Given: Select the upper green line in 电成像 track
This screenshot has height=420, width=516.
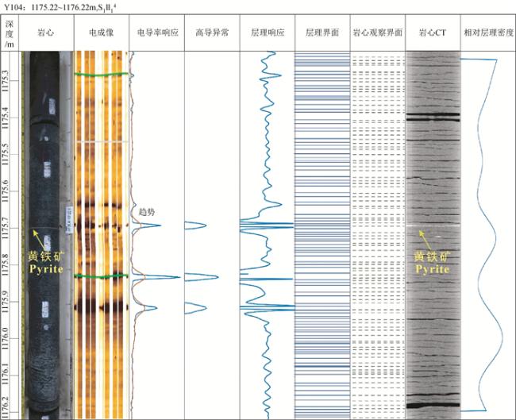Looking at the screenshot, I should [x=101, y=75].
